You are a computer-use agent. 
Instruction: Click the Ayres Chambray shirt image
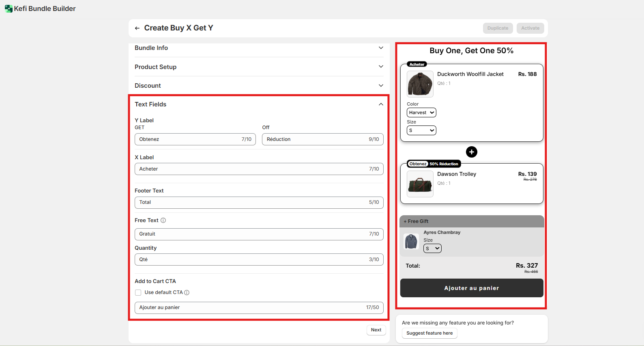tap(411, 241)
